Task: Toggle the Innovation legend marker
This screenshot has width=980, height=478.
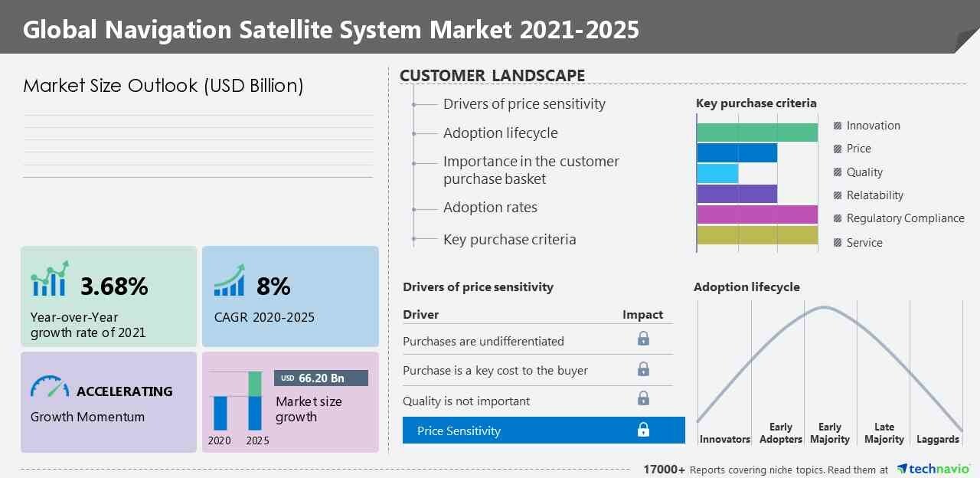Action: click(838, 126)
